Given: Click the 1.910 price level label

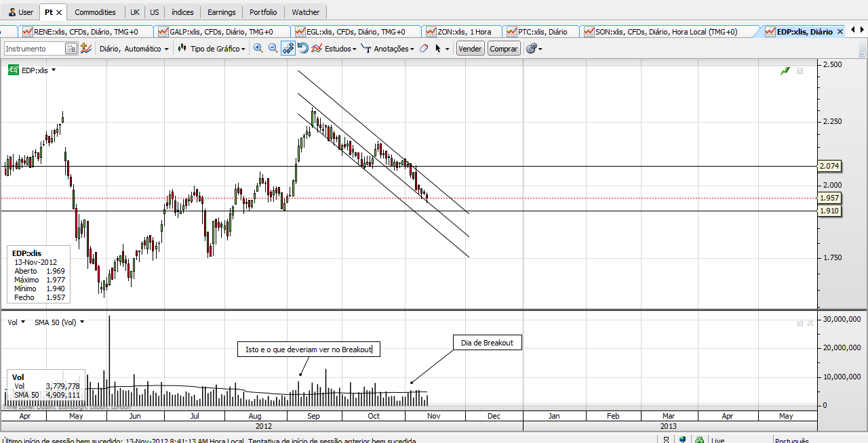Looking at the screenshot, I should click(829, 211).
